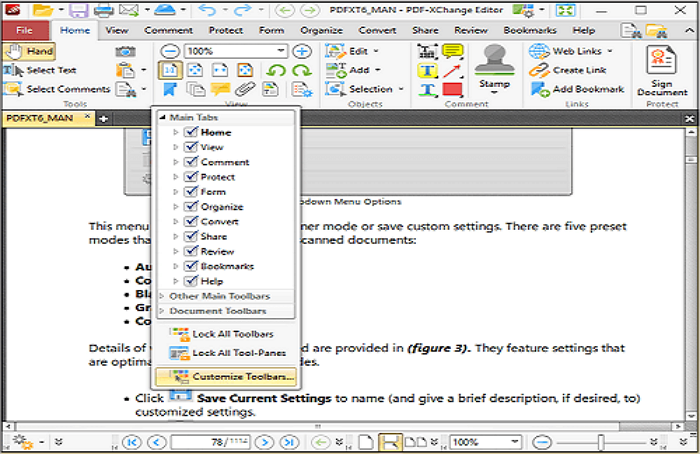
Task: Select the Hand tool
Action: 30,51
